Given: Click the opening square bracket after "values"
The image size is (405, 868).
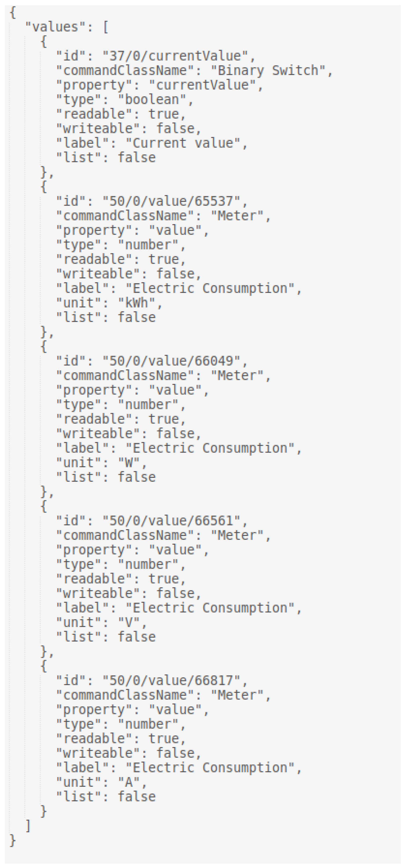Looking at the screenshot, I should click(106, 27).
